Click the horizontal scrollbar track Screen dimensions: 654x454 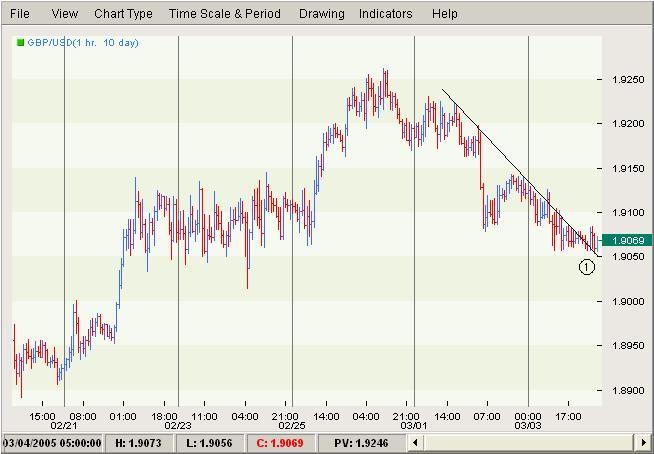[528, 443]
